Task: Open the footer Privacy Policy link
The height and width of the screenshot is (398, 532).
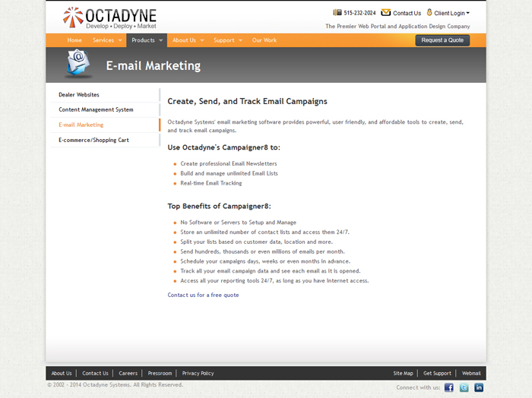Action: 198,373
